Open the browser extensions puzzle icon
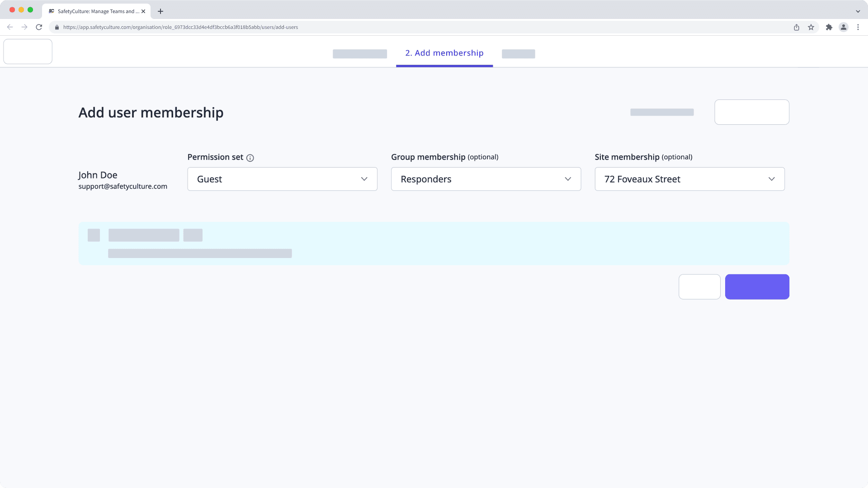 coord(829,27)
